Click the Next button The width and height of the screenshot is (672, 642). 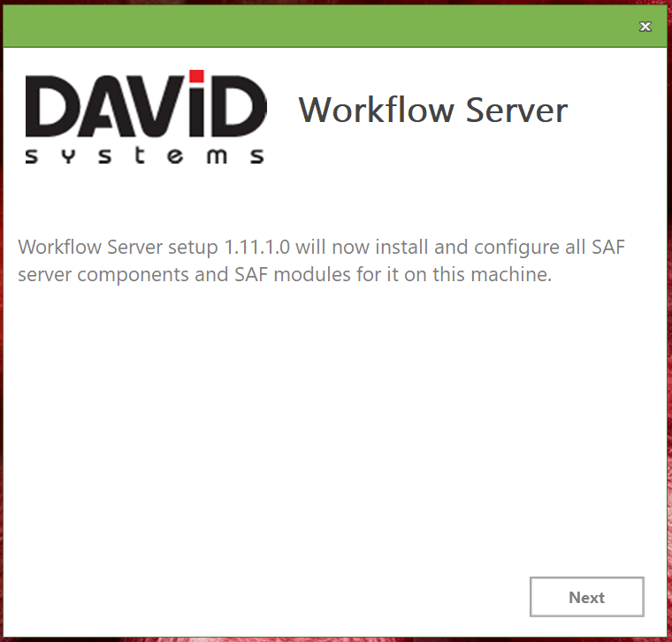pyautogui.click(x=586, y=598)
